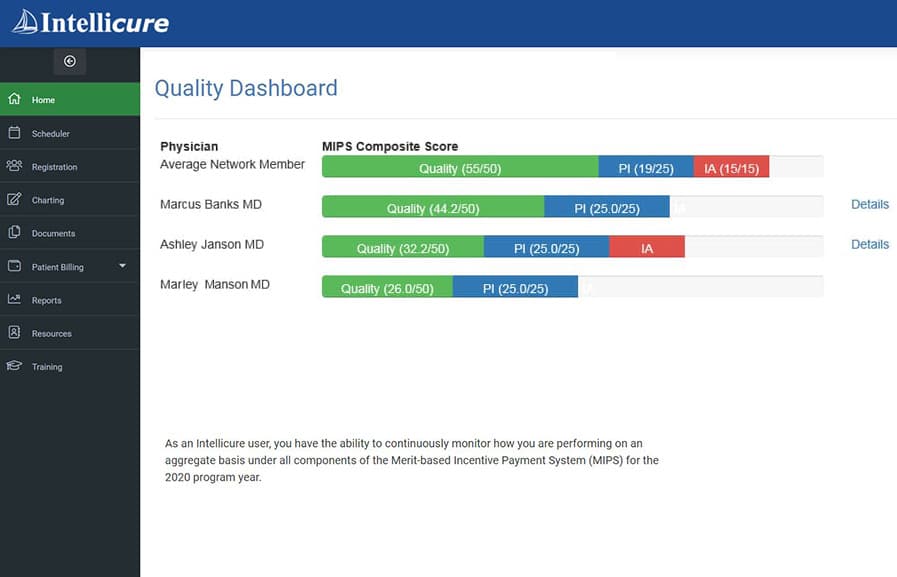Screen dimensions: 897x577
Task: Click Ashley Janson's red IA bar segment
Action: tap(647, 246)
